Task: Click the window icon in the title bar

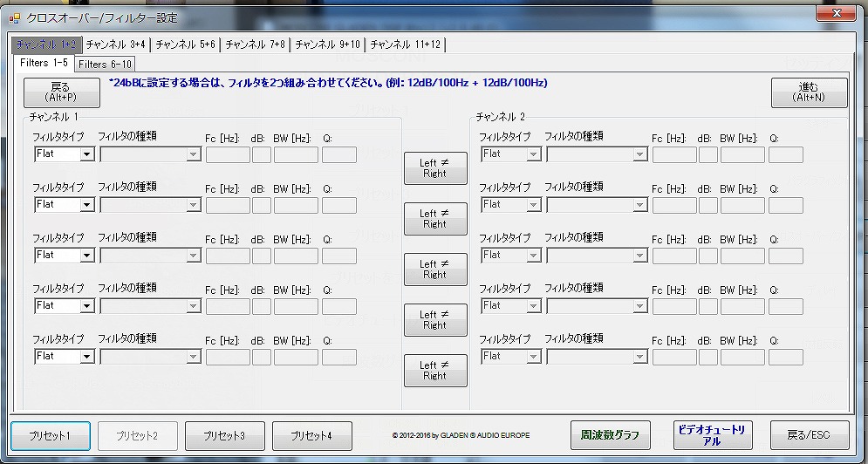Action: pos(15,17)
